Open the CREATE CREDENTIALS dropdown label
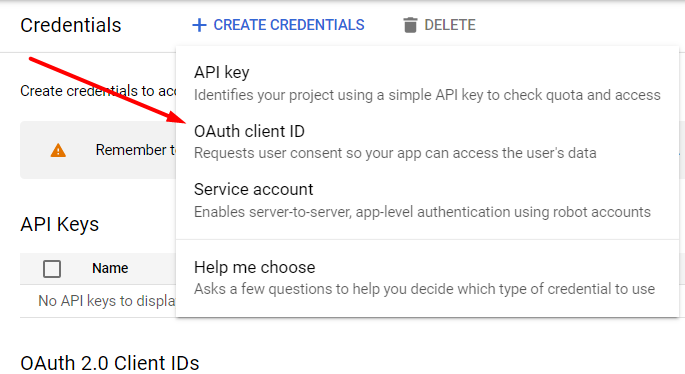685x374 pixels. tap(289, 25)
